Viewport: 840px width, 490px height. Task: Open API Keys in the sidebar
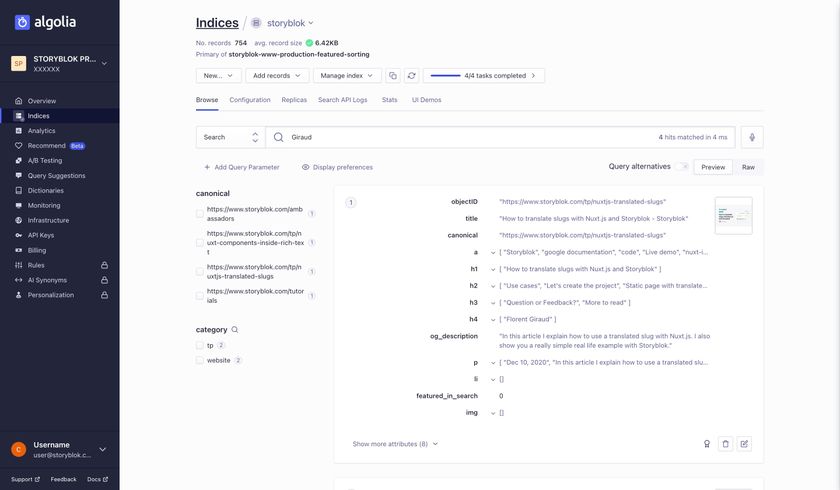pos(41,235)
